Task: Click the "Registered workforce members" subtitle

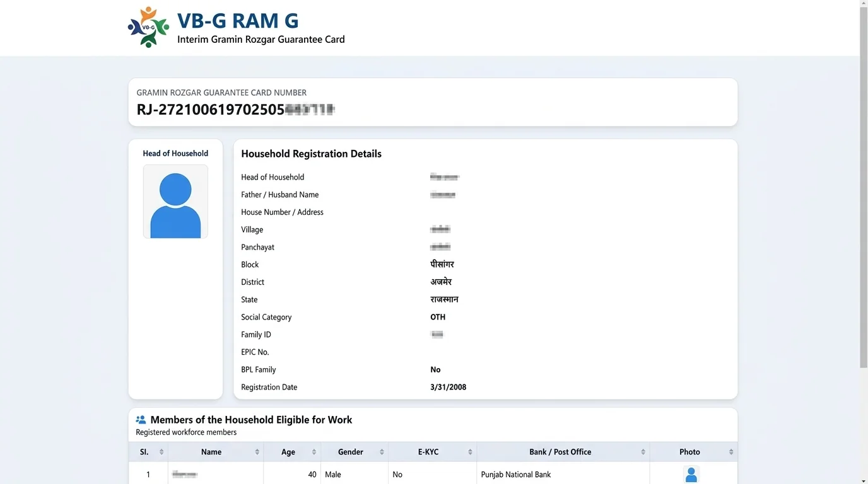Action: pyautogui.click(x=186, y=432)
